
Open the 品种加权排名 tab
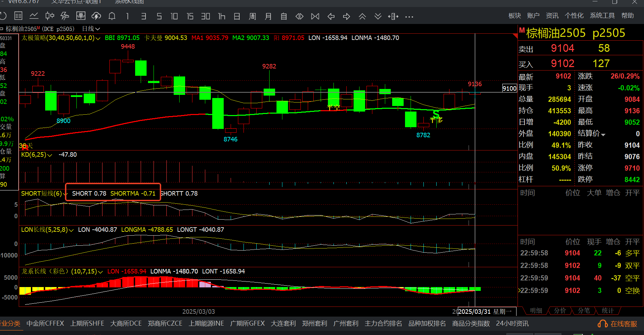click(x=427, y=324)
